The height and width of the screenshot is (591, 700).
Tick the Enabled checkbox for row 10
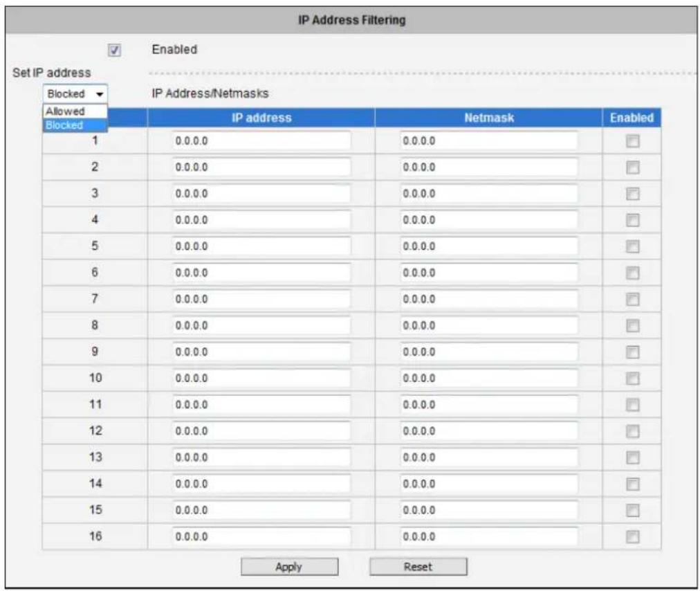(632, 379)
